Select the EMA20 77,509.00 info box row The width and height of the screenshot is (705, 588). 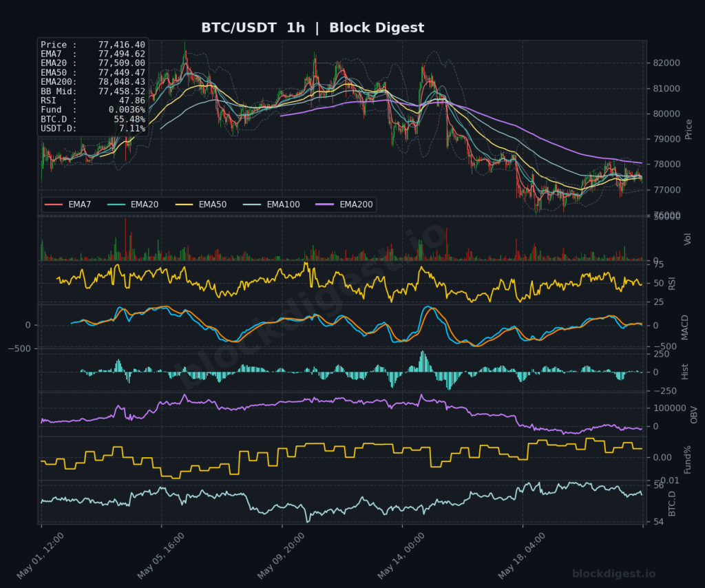93,63
